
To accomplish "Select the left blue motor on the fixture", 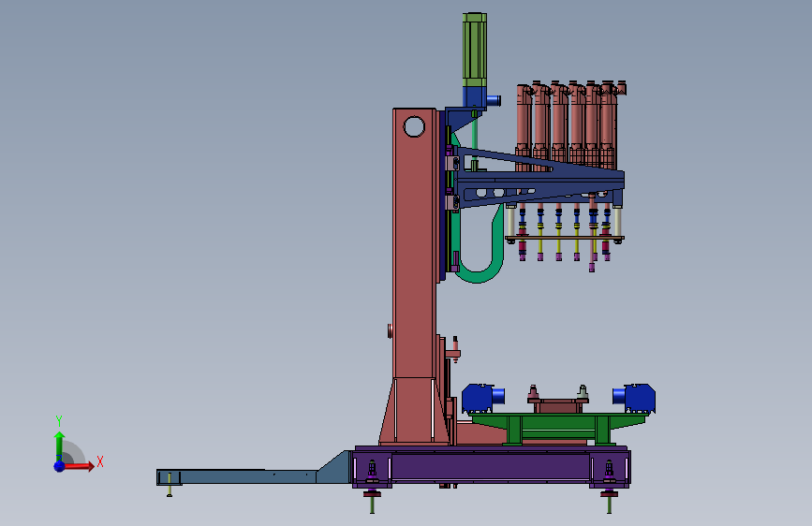I will (x=482, y=398).
